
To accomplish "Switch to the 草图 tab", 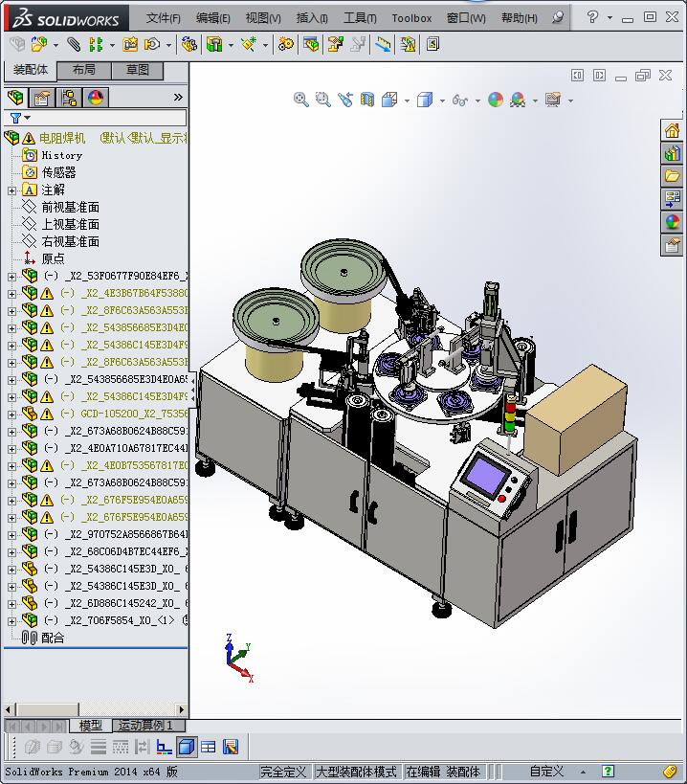I will 138,70.
